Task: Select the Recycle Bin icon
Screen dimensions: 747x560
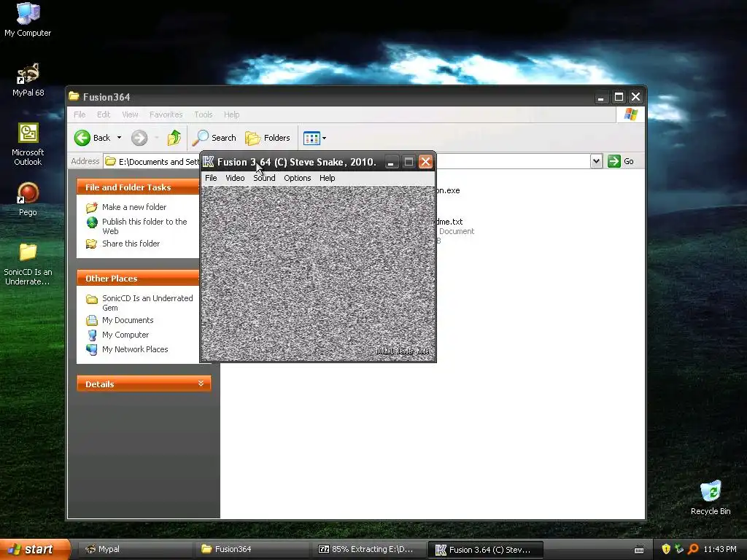Action: (711, 498)
